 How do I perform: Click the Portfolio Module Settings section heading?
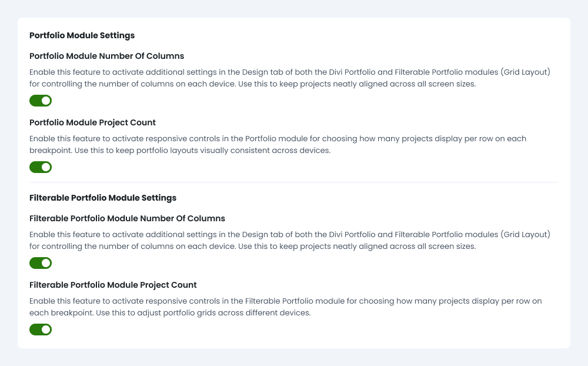point(82,35)
